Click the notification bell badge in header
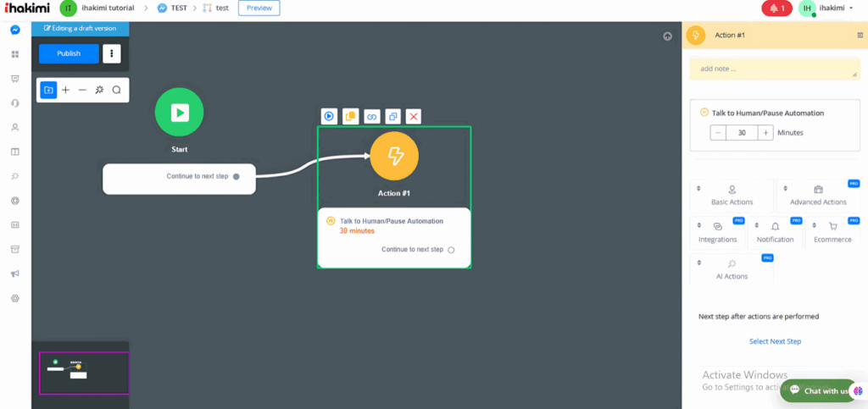 click(x=776, y=8)
